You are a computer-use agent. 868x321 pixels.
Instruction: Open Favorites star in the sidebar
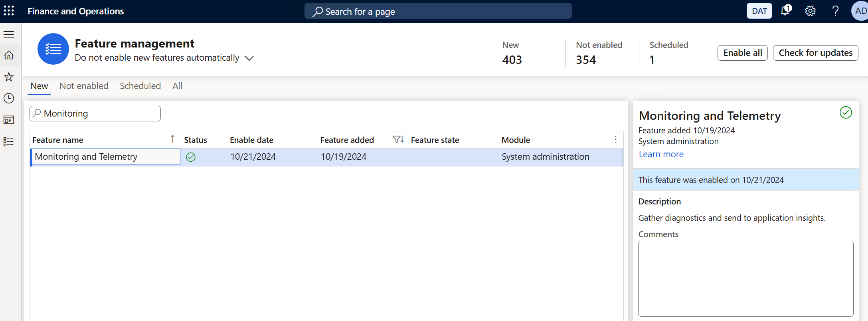9,77
